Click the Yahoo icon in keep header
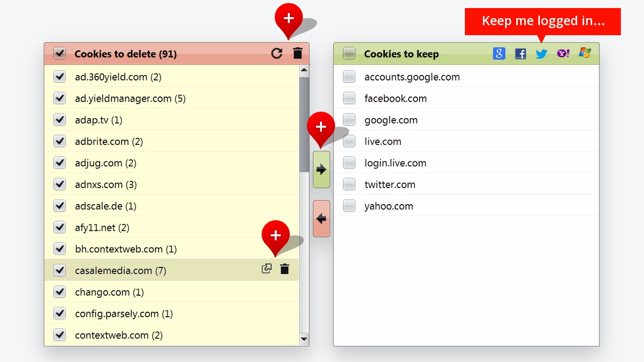644x362 pixels. click(563, 53)
